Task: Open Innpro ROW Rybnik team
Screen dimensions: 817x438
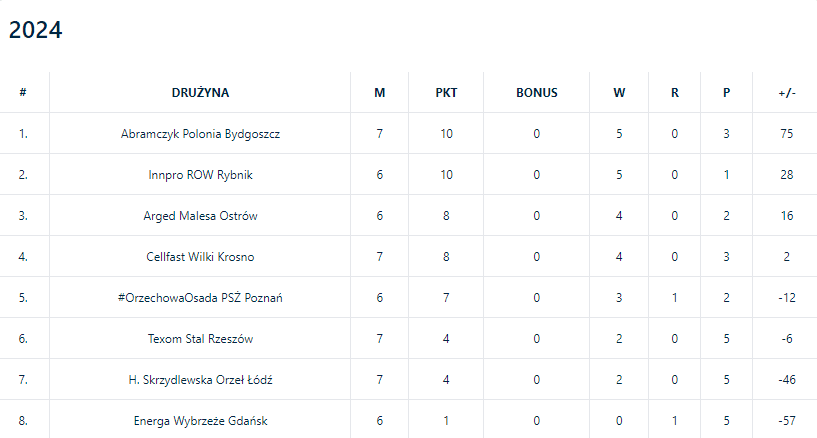Action: [200, 175]
